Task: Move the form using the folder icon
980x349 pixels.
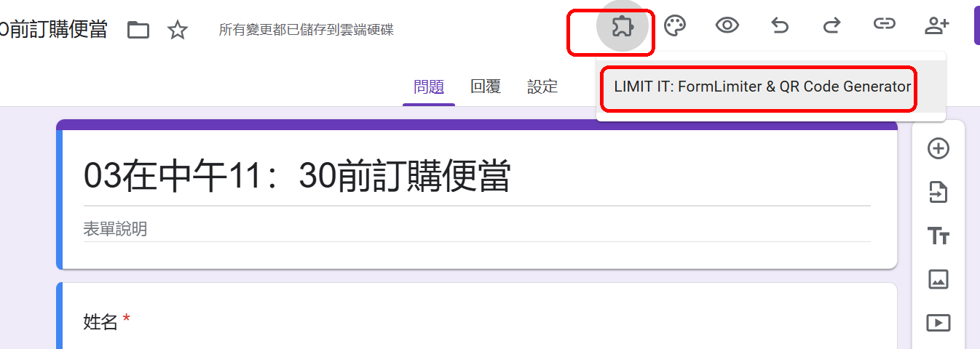Action: (138, 30)
